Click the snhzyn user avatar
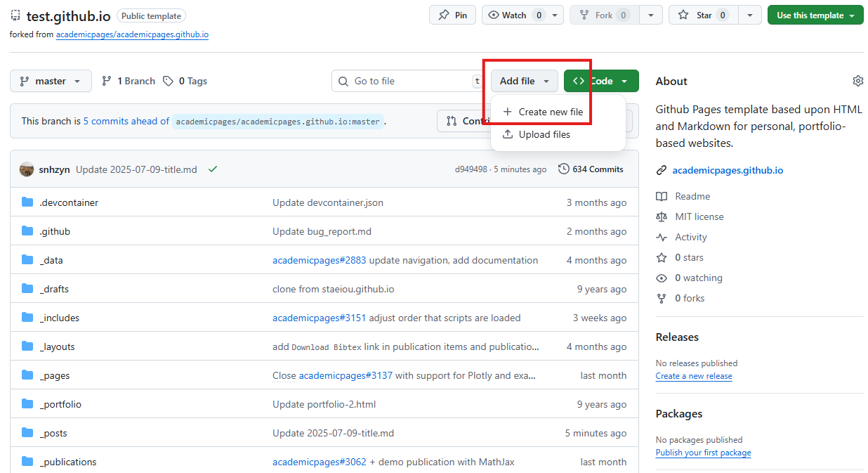The width and height of the screenshot is (868, 473). pos(27,169)
